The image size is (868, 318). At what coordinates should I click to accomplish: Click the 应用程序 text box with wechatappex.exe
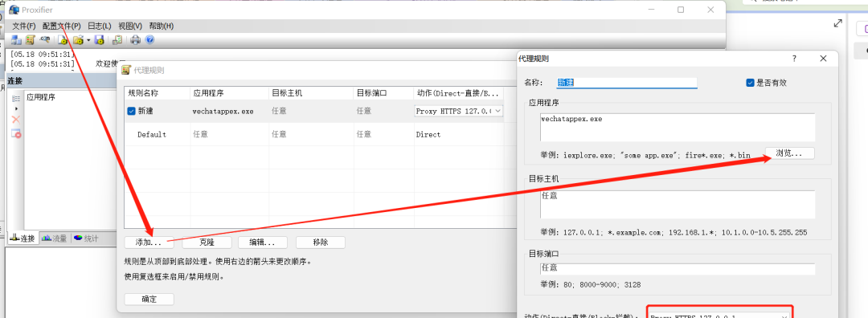tap(678, 128)
